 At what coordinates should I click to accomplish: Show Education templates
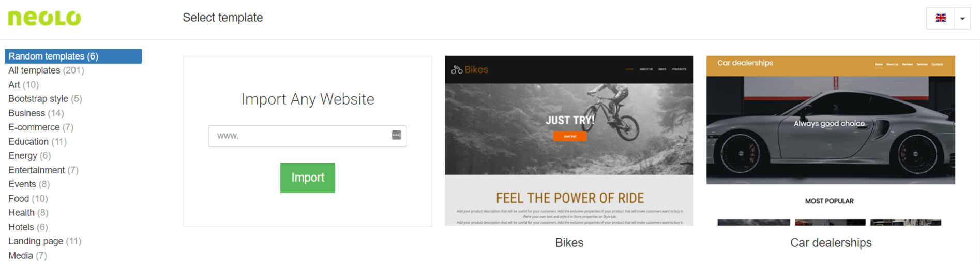point(37,141)
